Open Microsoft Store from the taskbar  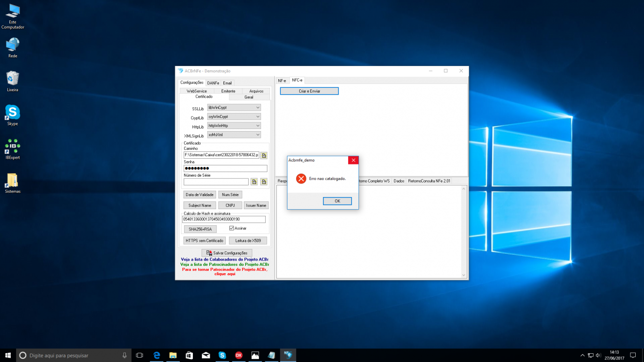tap(189, 355)
